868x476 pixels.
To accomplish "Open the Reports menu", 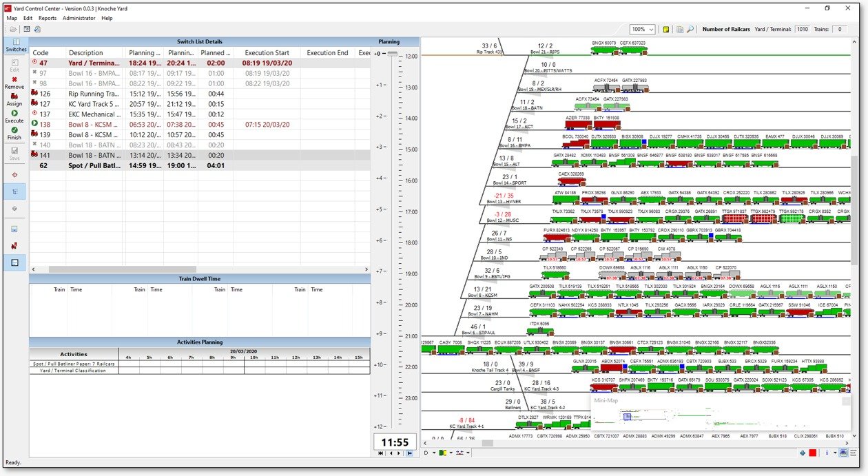I will click(x=48, y=18).
